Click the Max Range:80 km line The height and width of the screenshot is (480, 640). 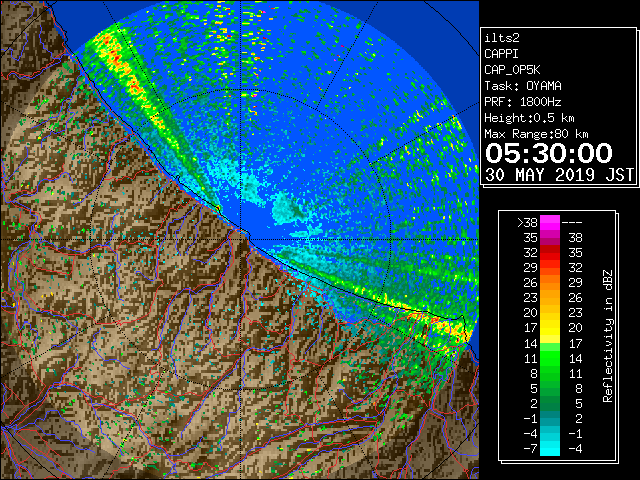pos(536,134)
